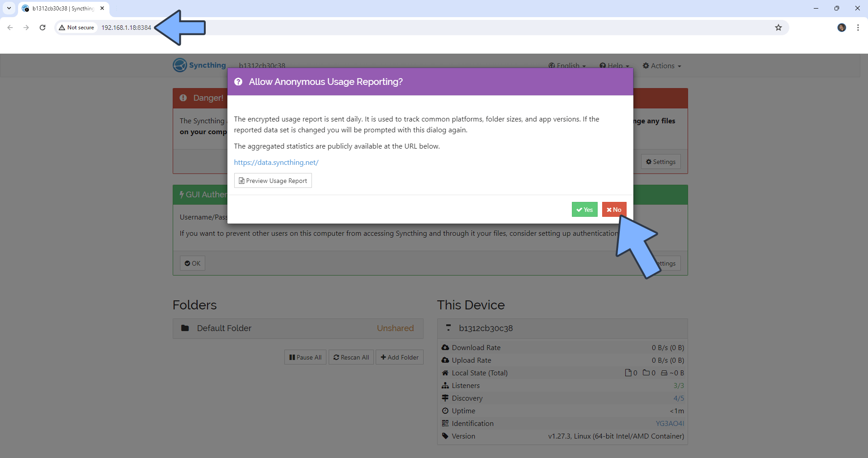Screen dimensions: 868x458
Task: Click the Listeners 3/3 value
Action: (679, 385)
